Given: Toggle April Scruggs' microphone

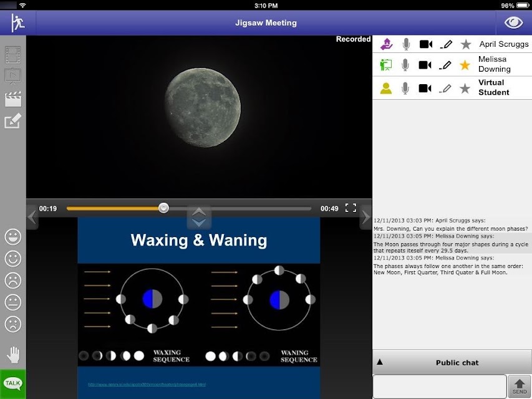Looking at the screenshot, I should click(406, 44).
